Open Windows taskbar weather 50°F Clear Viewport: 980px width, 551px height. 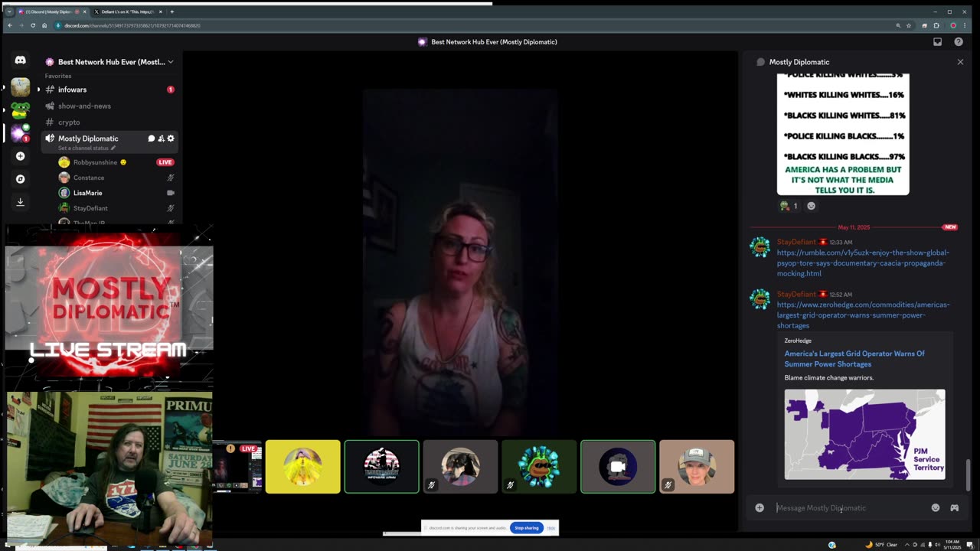pos(880,544)
